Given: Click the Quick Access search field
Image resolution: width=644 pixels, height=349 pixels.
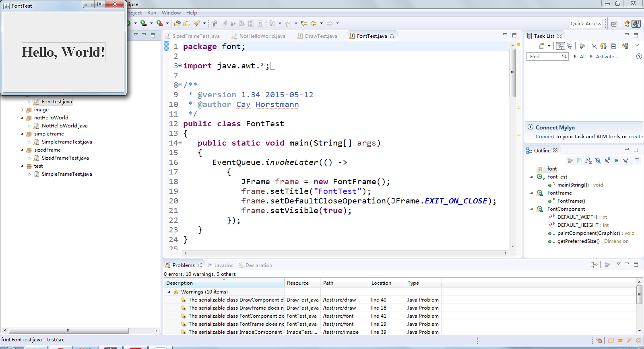Looking at the screenshot, I should coord(586,24).
